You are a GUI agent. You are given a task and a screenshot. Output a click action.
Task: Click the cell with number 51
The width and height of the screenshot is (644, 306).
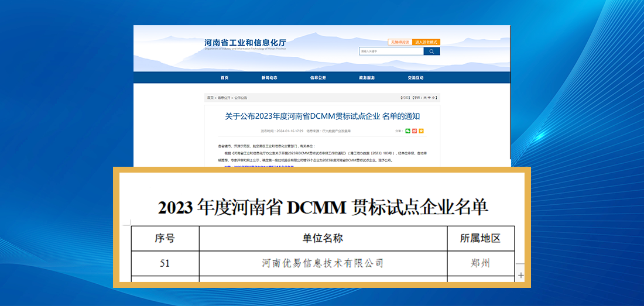click(x=165, y=263)
